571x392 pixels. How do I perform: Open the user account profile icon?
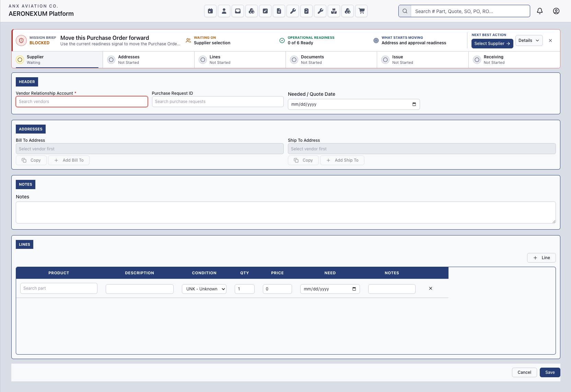click(x=556, y=11)
